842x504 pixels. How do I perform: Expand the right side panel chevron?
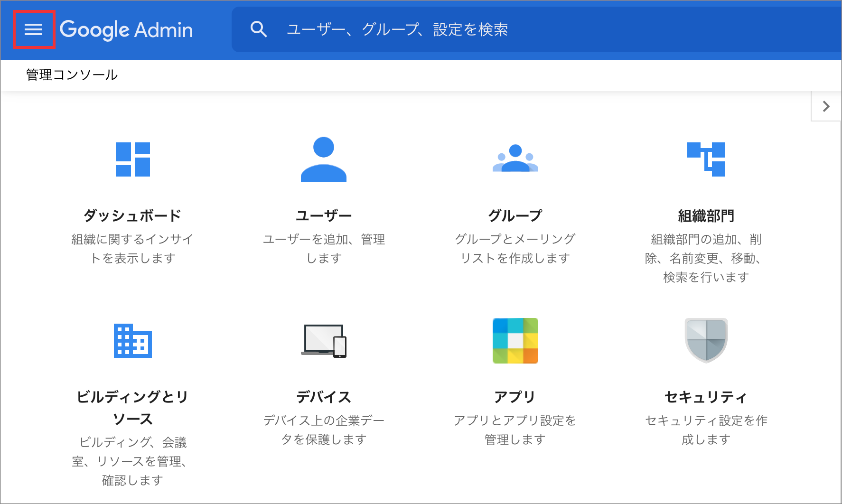(x=826, y=106)
